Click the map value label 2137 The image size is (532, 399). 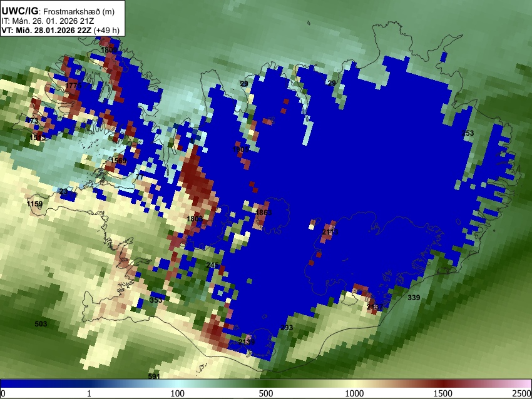tap(375, 307)
